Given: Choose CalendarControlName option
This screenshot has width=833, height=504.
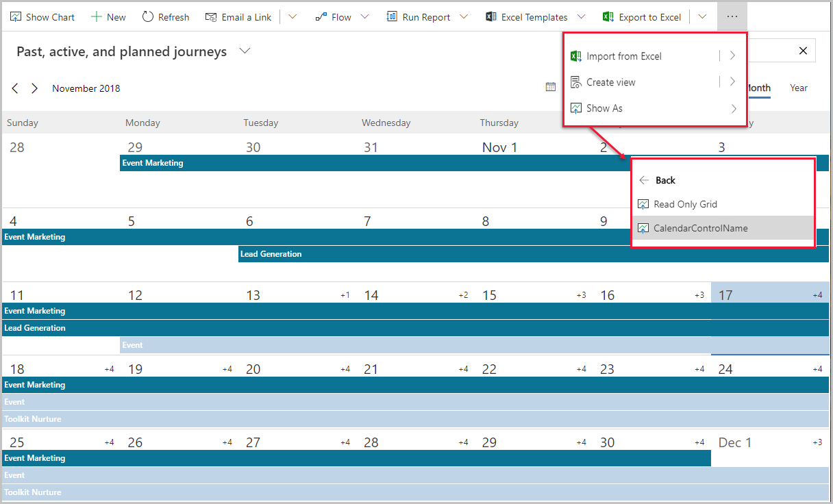Looking at the screenshot, I should [x=723, y=228].
